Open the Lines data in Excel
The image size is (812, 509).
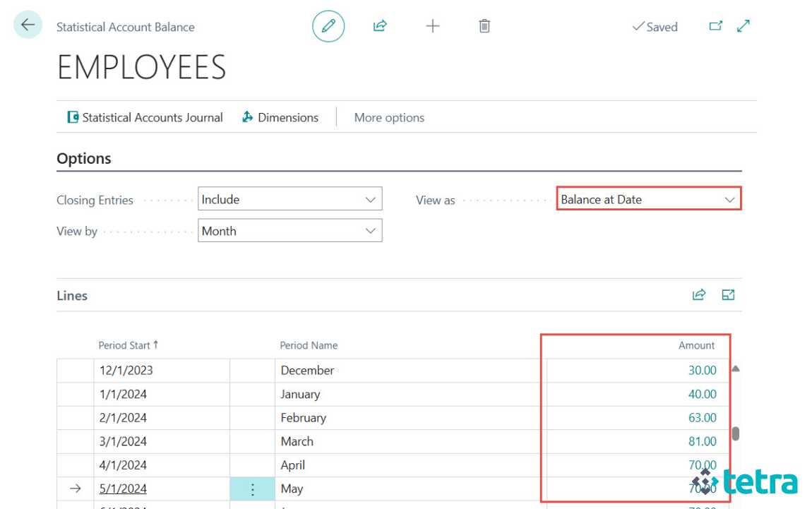point(728,295)
